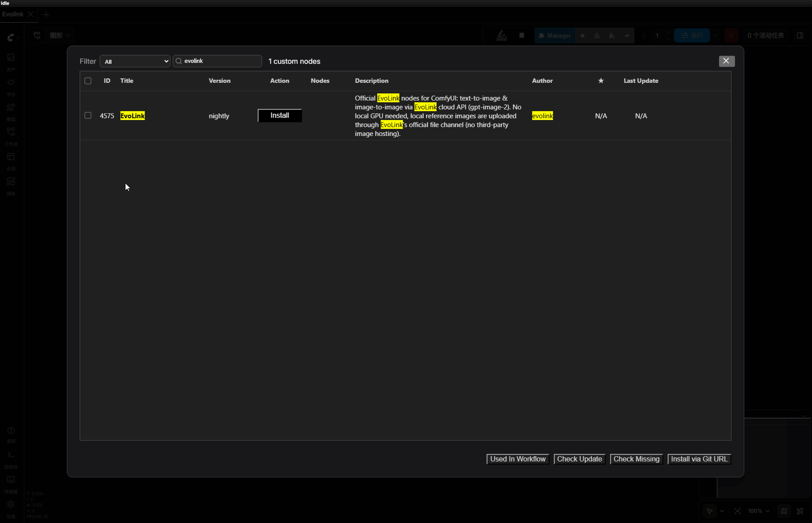Open the Filter dropdown set to All

point(135,61)
